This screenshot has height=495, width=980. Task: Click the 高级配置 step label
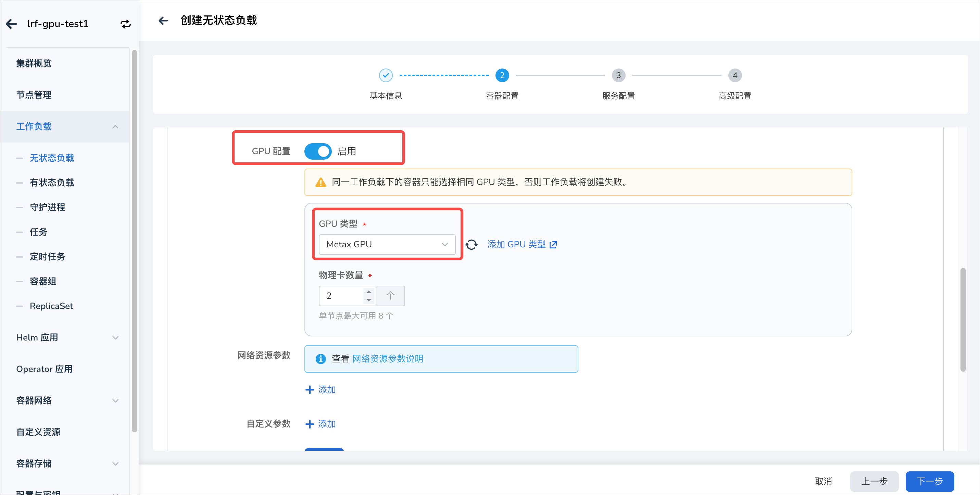click(735, 96)
